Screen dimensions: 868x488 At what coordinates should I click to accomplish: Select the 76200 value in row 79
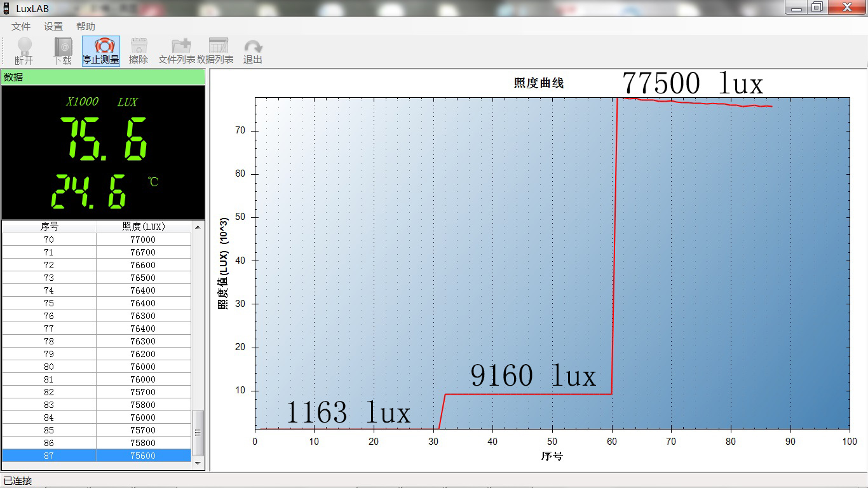click(143, 354)
